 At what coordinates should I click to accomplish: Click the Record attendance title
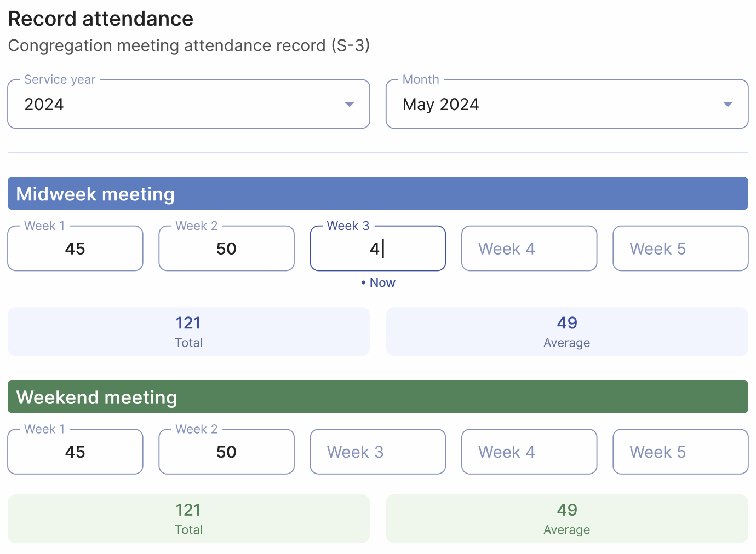tap(100, 18)
